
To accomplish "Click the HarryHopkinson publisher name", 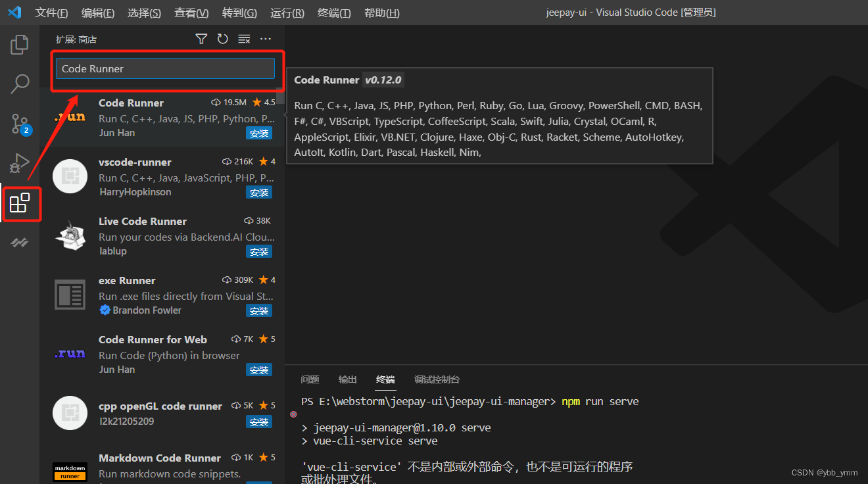I will [x=135, y=192].
